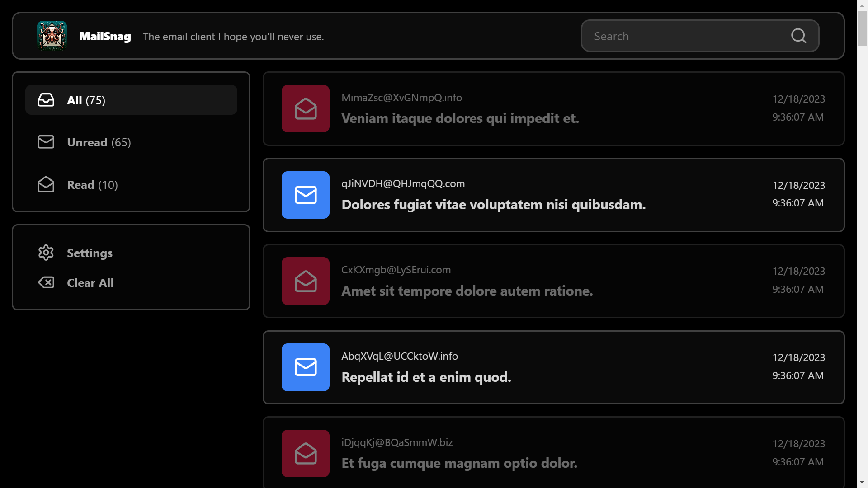
Task: Expand email from qJiNVDH@QHJmqQQ.com
Action: 553,195
